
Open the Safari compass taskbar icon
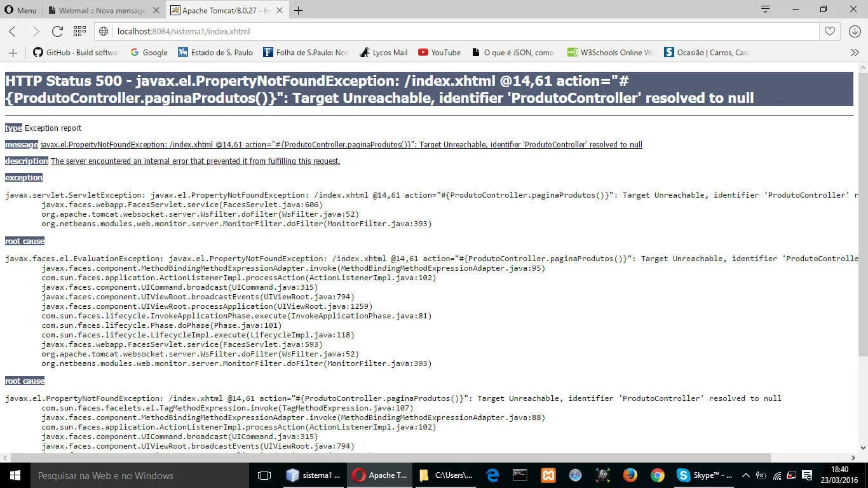[x=575, y=475]
